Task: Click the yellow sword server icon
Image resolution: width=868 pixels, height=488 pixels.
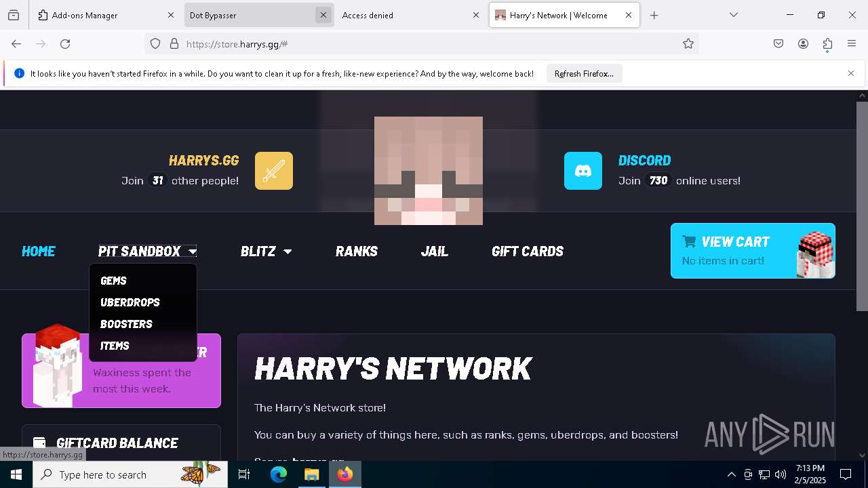Action: click(x=274, y=171)
